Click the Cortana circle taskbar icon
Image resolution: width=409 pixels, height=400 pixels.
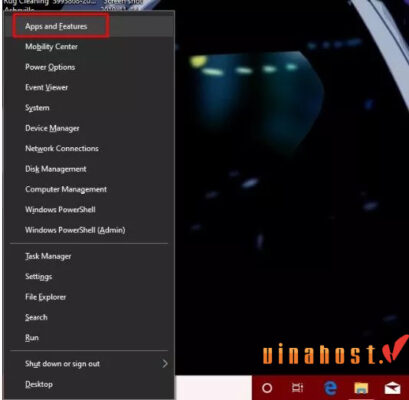[267, 388]
